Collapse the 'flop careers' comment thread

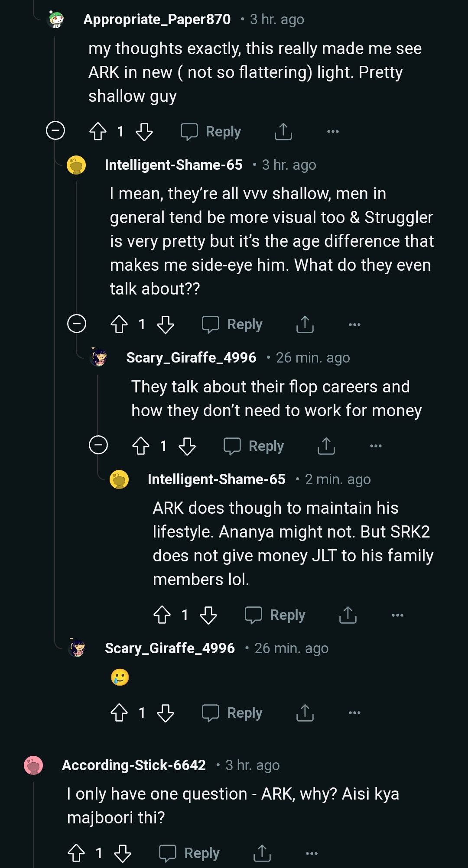click(x=98, y=445)
